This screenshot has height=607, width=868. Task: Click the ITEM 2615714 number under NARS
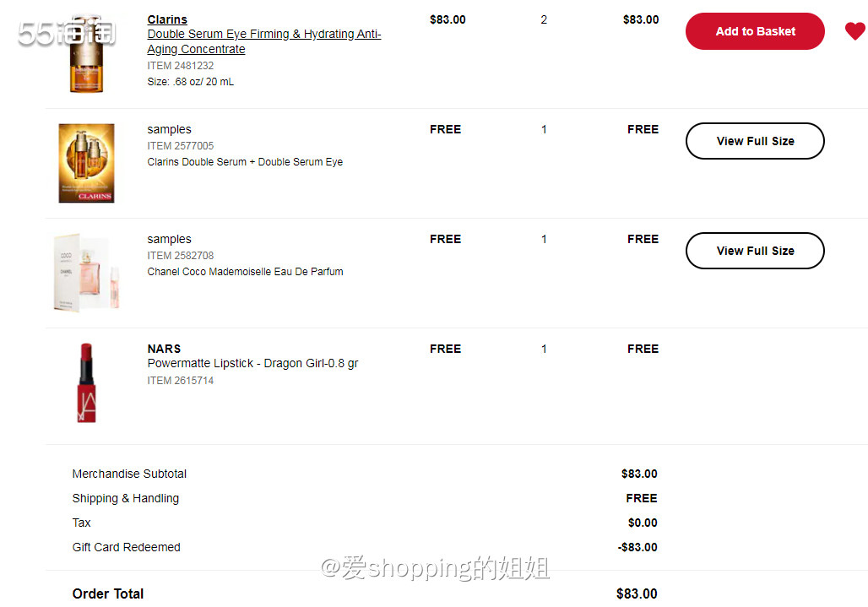[x=180, y=381]
